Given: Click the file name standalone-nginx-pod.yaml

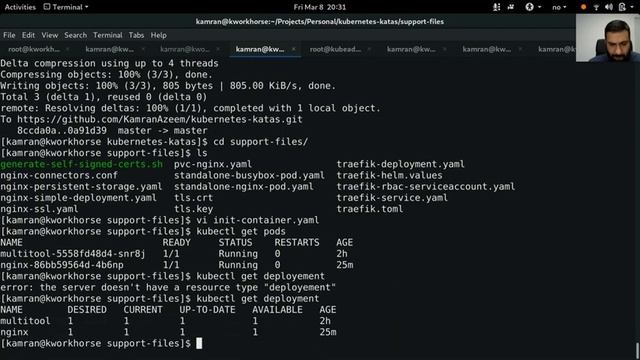Looking at the screenshot, I should 244,187.
